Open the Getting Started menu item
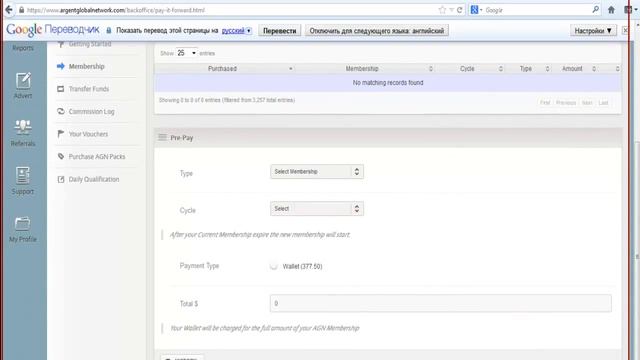This screenshot has height=360, width=640. [90, 44]
